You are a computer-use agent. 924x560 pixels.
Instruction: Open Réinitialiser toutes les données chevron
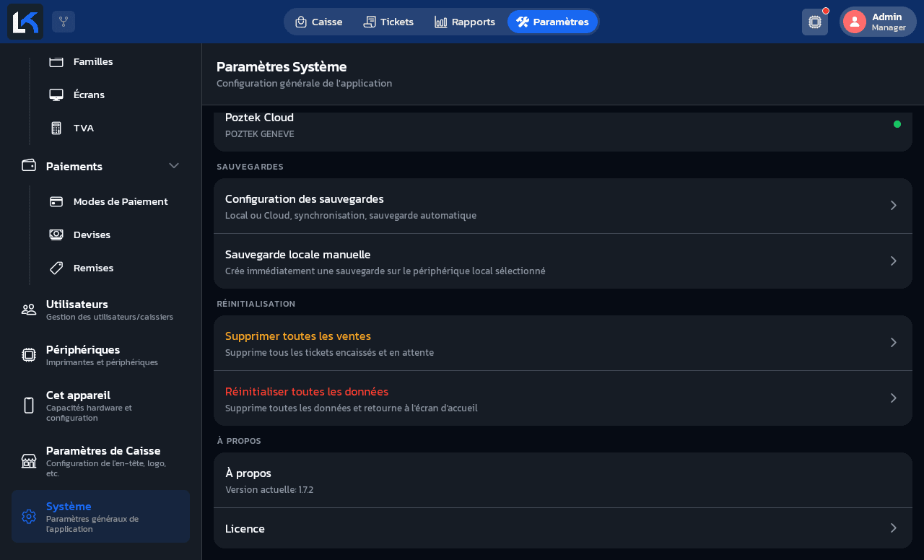click(x=894, y=398)
